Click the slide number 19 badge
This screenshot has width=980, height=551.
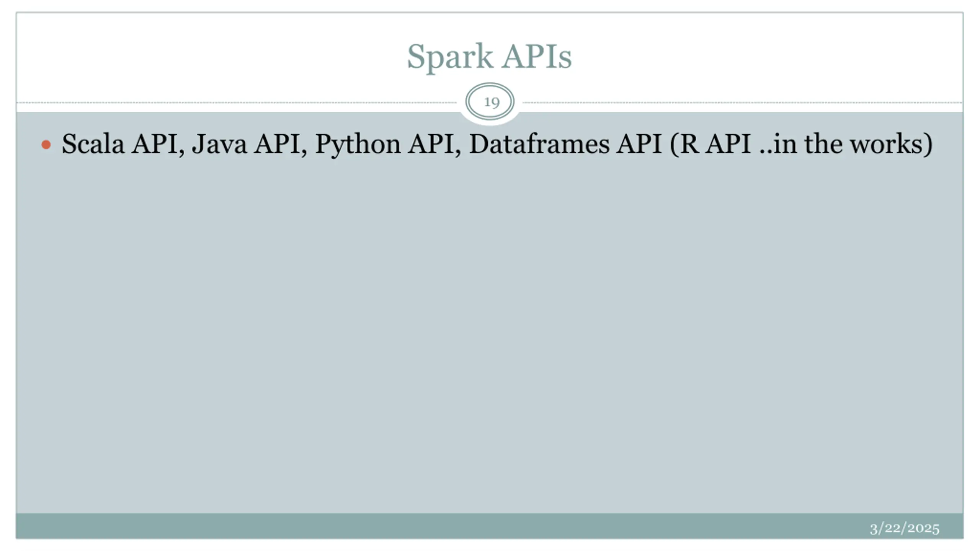pyautogui.click(x=490, y=102)
